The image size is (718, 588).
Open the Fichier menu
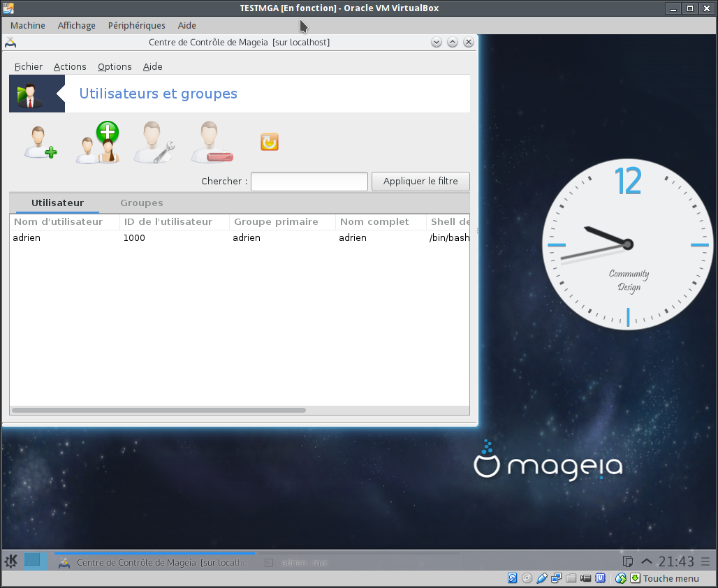(x=29, y=67)
